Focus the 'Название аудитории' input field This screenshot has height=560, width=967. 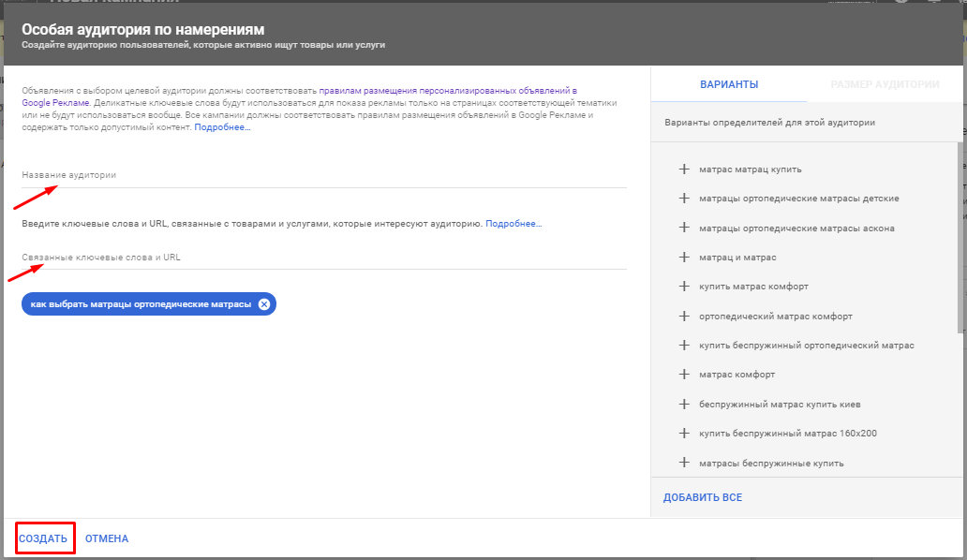(323, 176)
